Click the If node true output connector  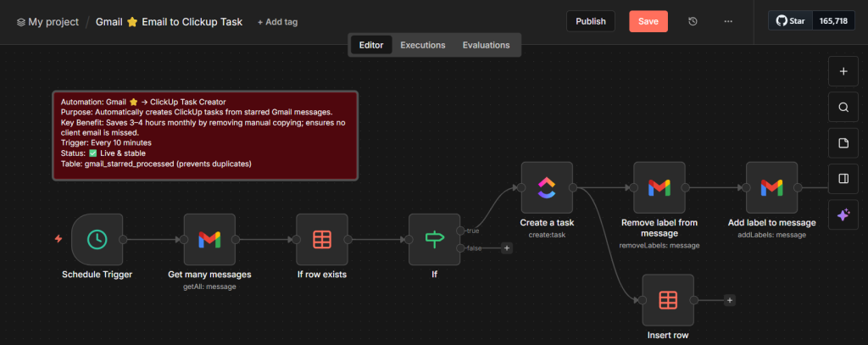[460, 231]
